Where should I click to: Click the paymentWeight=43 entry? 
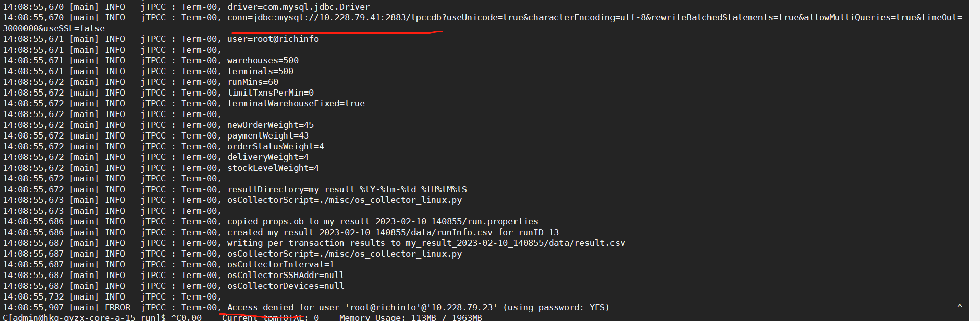tap(268, 135)
